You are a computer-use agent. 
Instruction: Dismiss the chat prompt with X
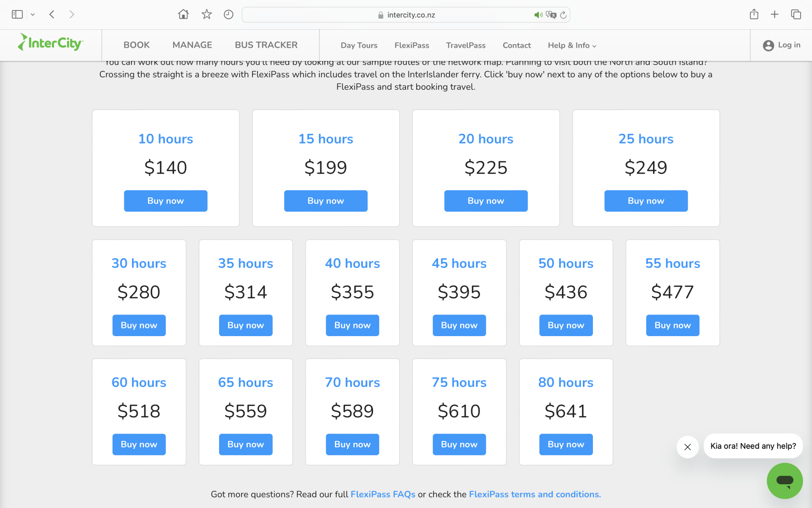(688, 447)
